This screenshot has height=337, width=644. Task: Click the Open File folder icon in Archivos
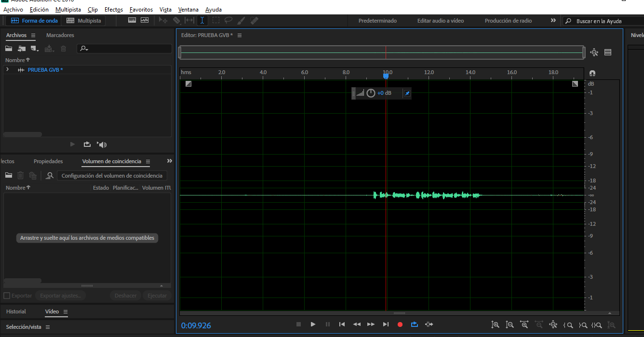(9, 49)
